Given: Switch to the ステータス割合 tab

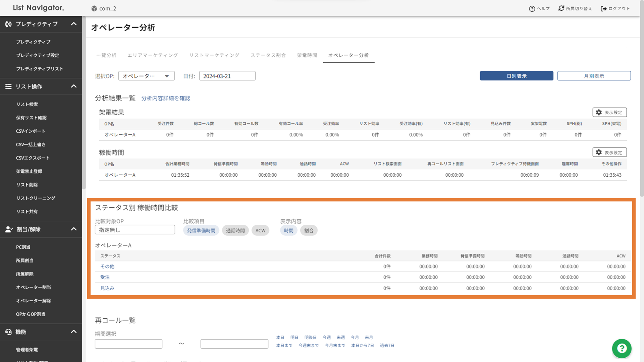Looking at the screenshot, I should tap(268, 55).
